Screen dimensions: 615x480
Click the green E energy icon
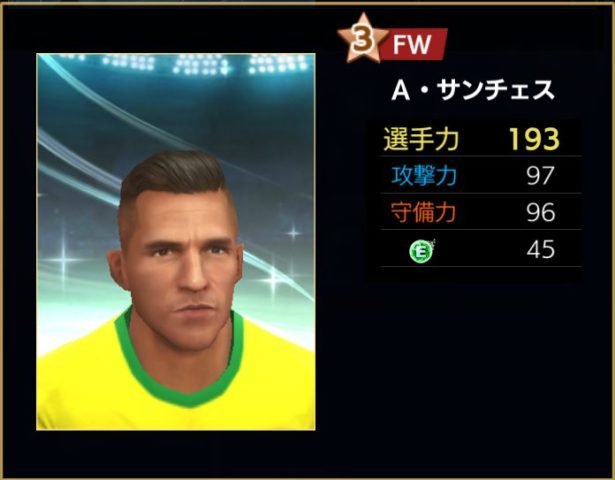point(422,251)
